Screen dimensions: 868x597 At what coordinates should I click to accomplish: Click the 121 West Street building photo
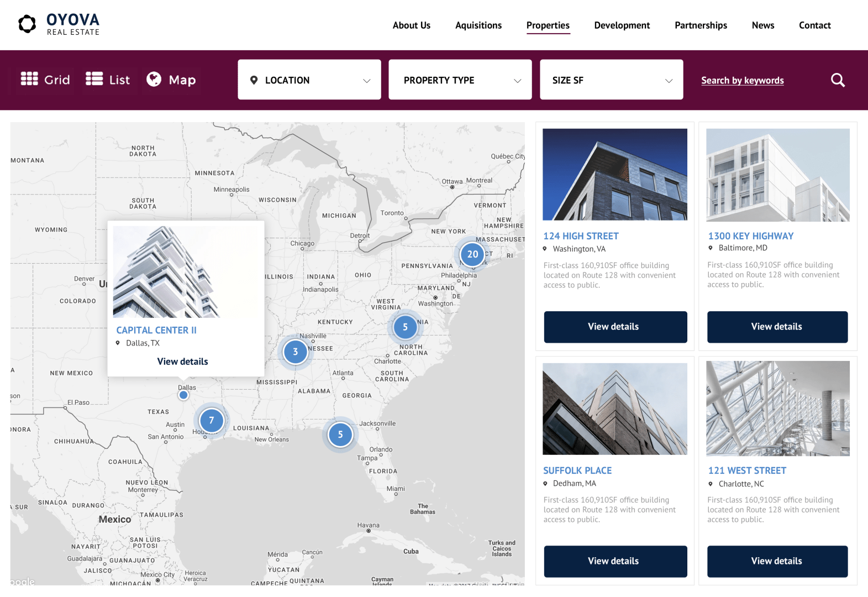pyautogui.click(x=778, y=409)
